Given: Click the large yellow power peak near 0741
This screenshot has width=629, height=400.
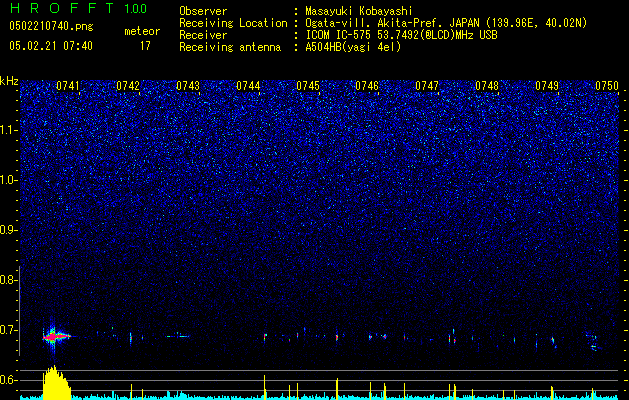Looking at the screenshot, I should [x=56, y=382].
